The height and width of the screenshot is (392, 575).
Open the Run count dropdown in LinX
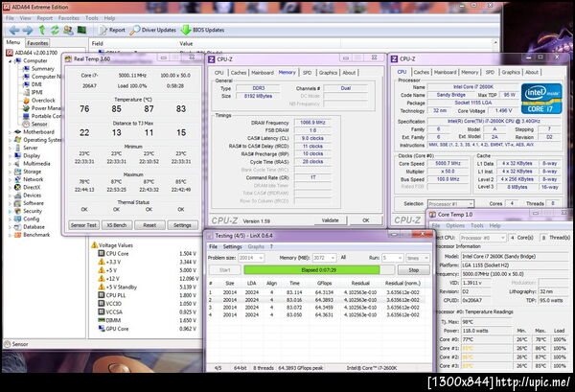point(392,258)
